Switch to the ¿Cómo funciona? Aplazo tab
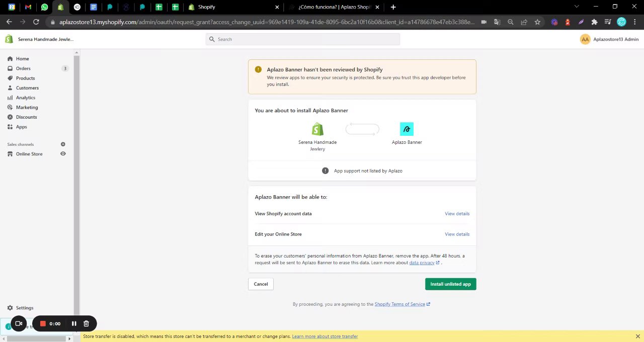 (334, 7)
